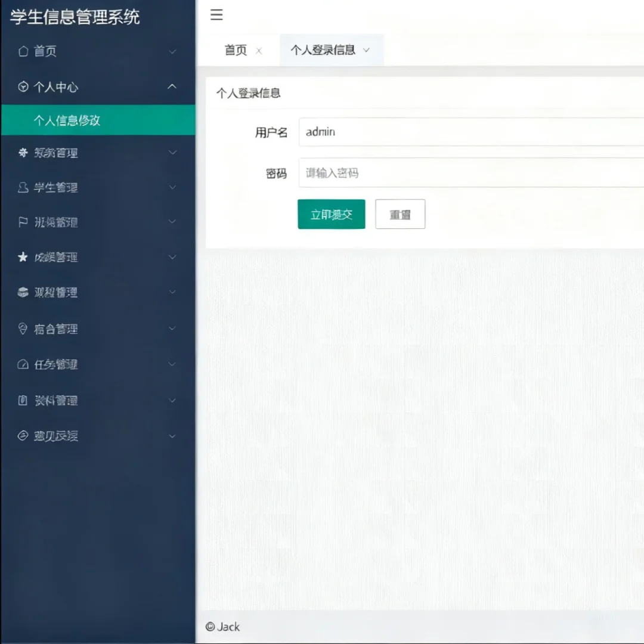Expand the 学生管理 section

[172, 187]
